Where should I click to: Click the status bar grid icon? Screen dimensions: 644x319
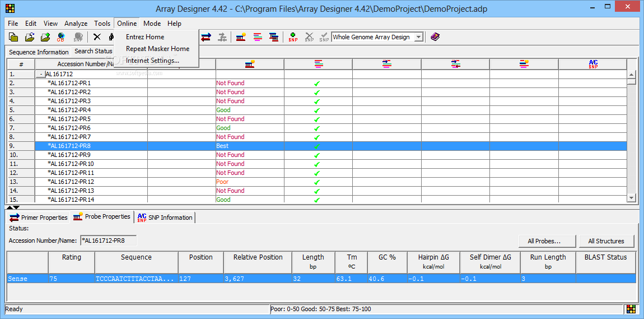click(631, 309)
